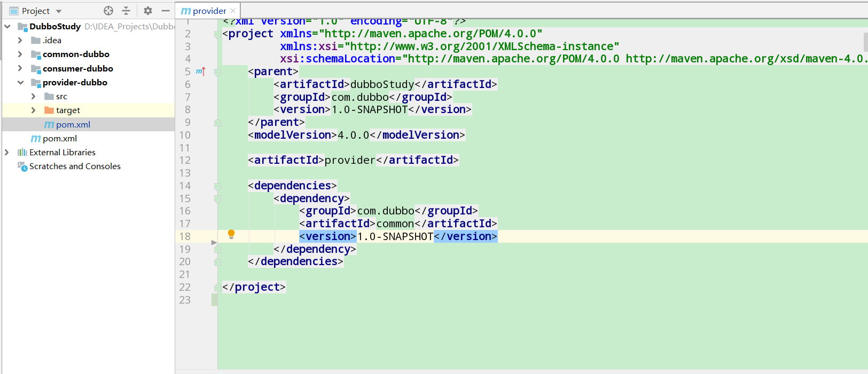Select the provider-dubbo module
Image resolution: width=868 pixels, height=374 pixels.
pyautogui.click(x=75, y=82)
